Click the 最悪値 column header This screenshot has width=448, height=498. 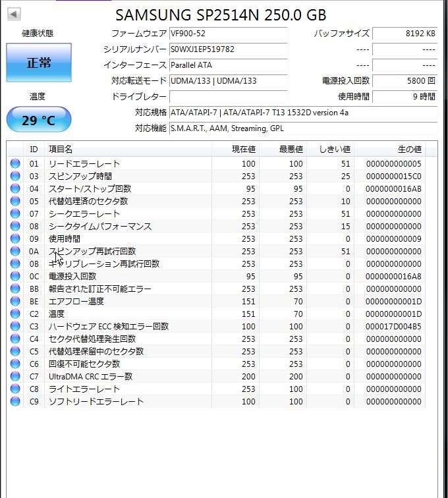point(283,150)
